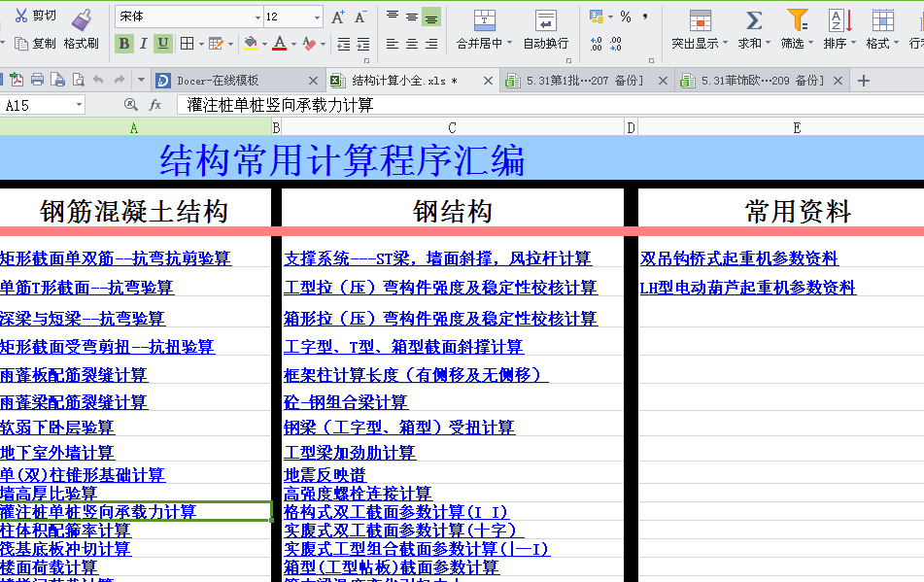Click the Print Preview magnifier icon
924x582 pixels.
78,80
